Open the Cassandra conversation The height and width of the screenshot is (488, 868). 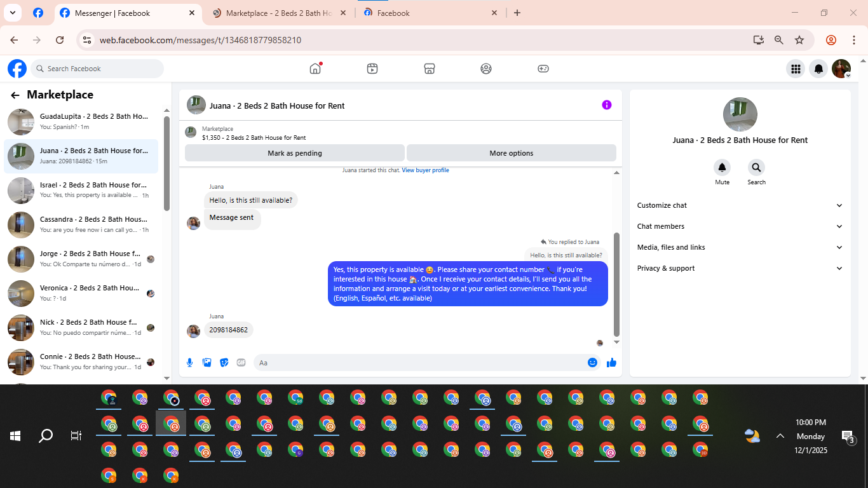pyautogui.click(x=81, y=224)
